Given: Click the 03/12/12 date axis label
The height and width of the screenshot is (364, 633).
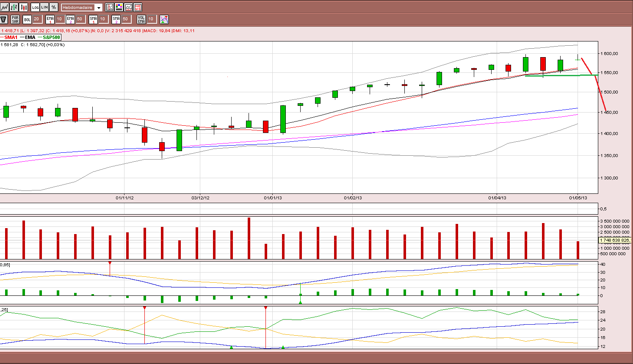Looking at the screenshot, I should (200, 198).
